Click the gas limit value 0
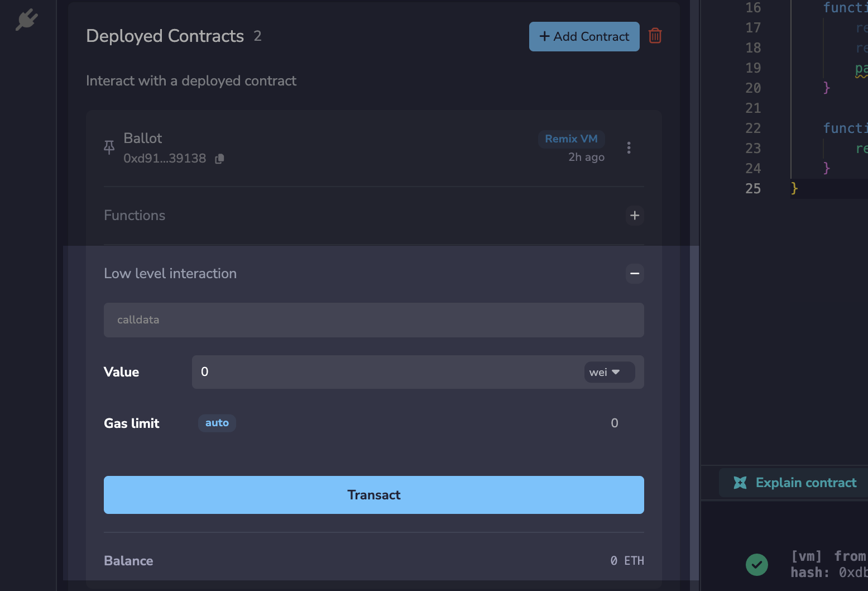This screenshot has width=868, height=591. [615, 423]
